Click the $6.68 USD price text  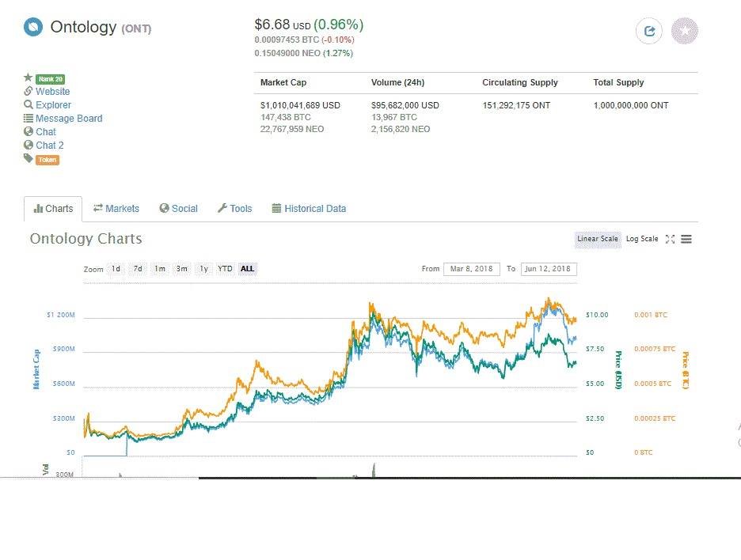[283, 25]
